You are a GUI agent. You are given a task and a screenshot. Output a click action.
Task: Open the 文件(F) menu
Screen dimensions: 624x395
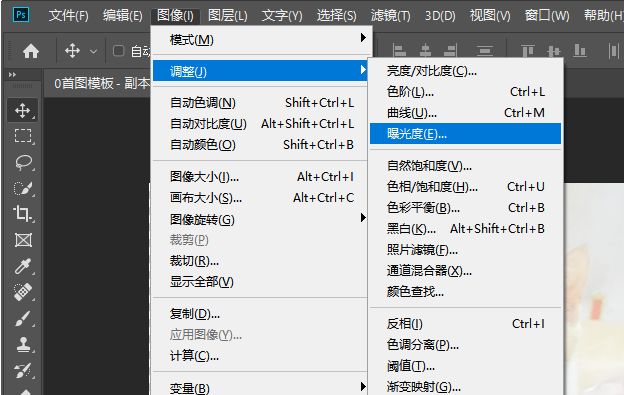click(x=68, y=16)
